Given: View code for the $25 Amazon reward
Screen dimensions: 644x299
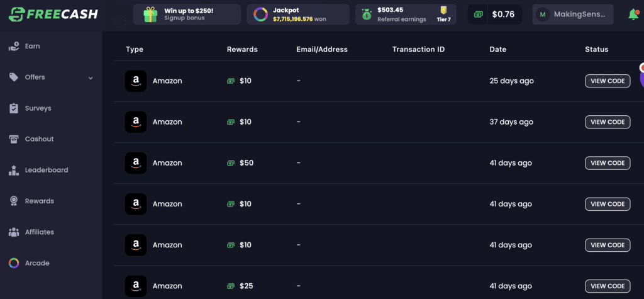Looking at the screenshot, I should (x=607, y=286).
